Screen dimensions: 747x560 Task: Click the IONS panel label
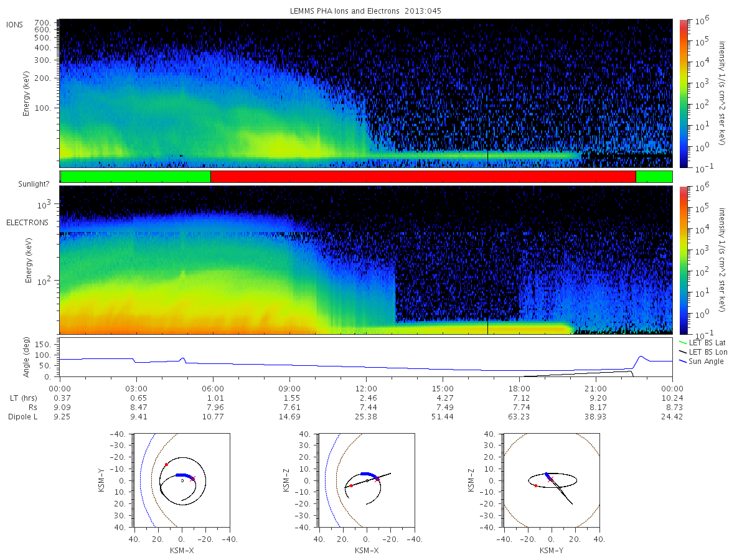click(15, 24)
